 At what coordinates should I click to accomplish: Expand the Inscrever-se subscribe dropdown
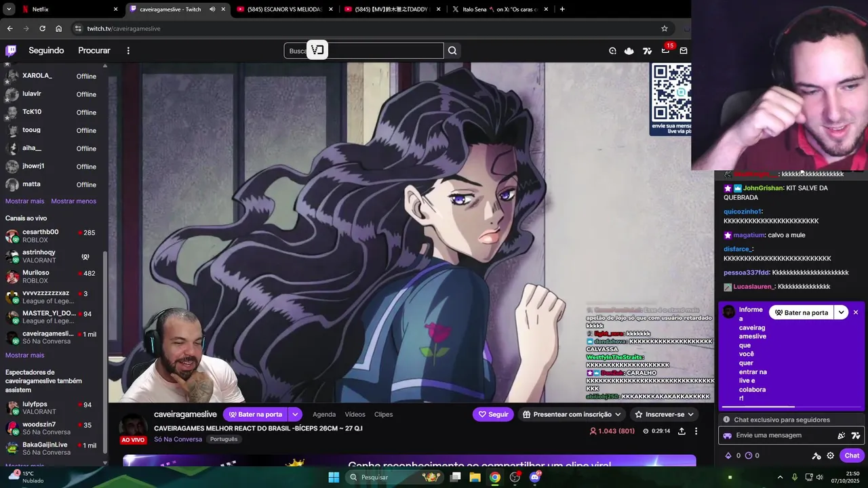690,414
